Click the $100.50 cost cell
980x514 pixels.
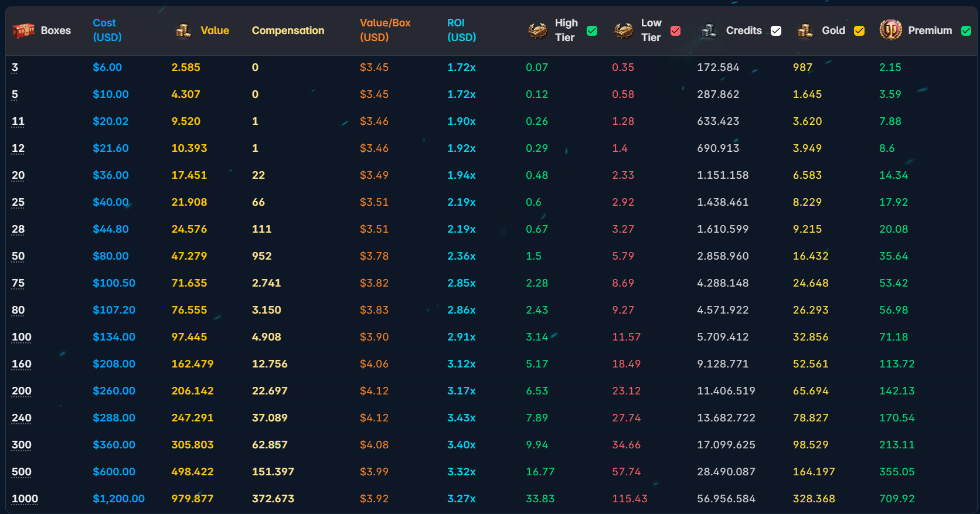pos(114,283)
